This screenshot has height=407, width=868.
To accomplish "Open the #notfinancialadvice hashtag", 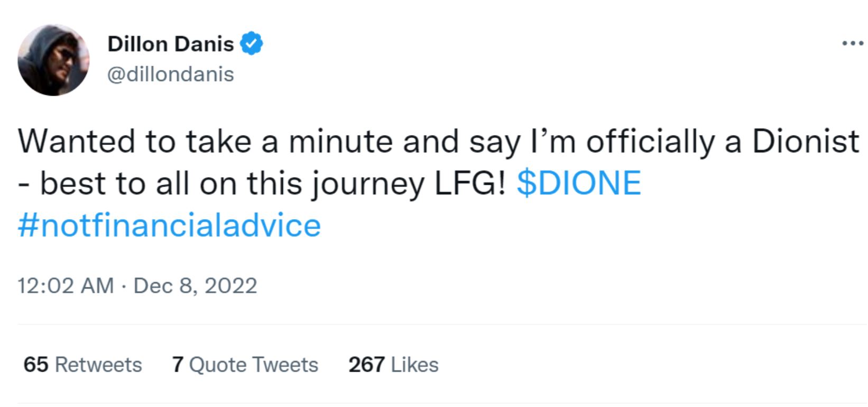I will tap(169, 225).
